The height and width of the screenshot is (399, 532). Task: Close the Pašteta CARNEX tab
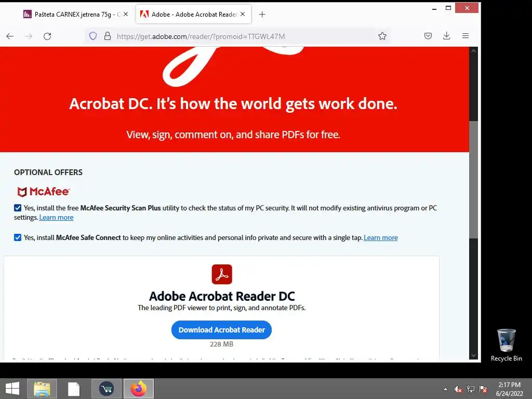[x=126, y=14]
